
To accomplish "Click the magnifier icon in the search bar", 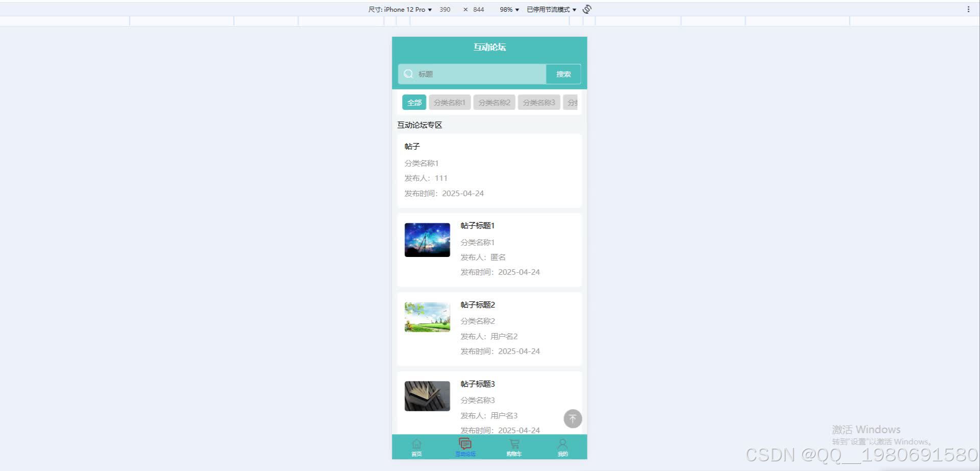I will point(408,74).
